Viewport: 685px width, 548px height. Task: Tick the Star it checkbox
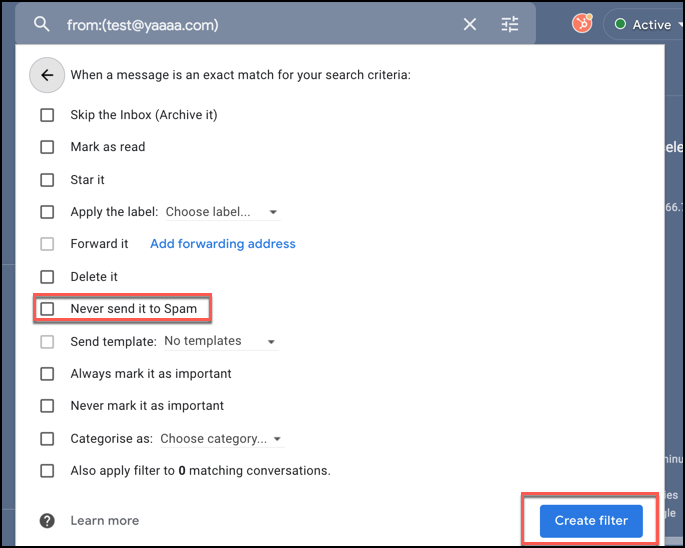click(x=47, y=180)
